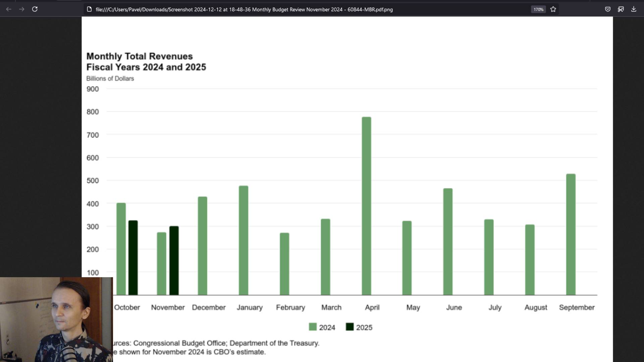
Task: Click the forward navigation arrow
Action: coord(22,9)
